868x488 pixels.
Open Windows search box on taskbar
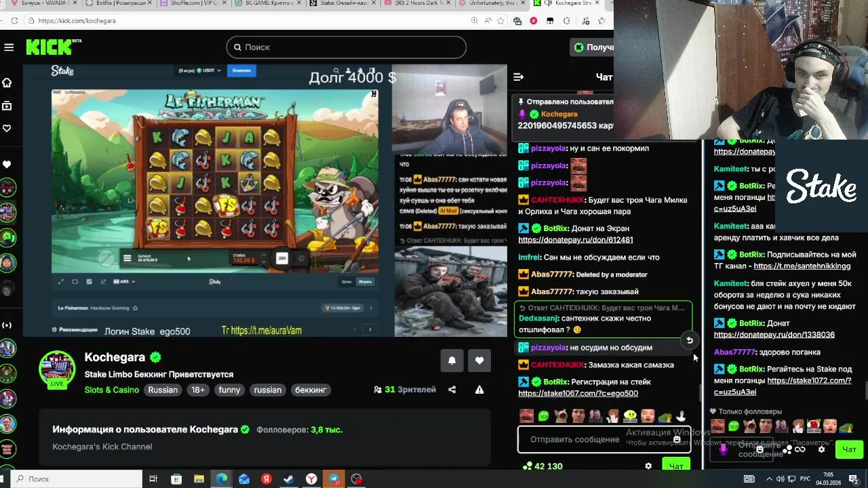(x=75, y=479)
